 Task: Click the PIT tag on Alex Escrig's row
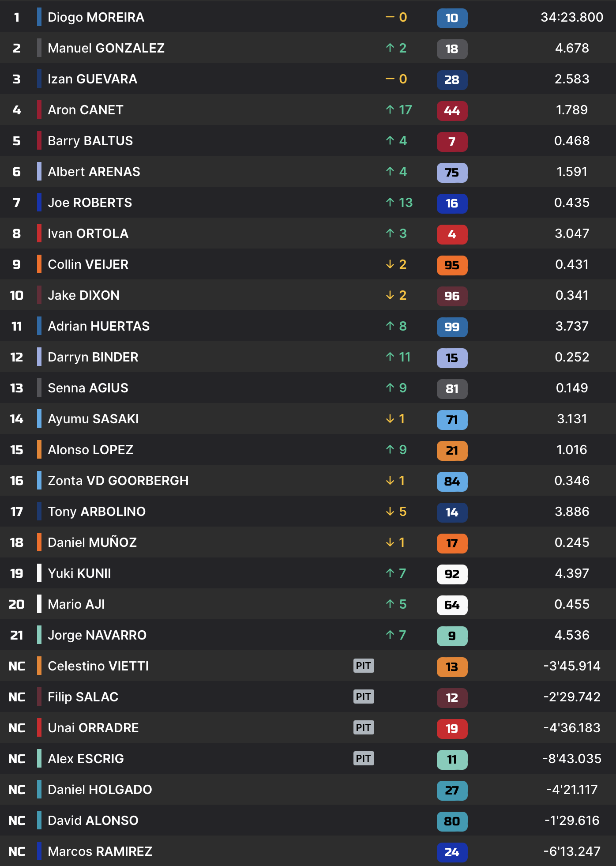click(364, 758)
